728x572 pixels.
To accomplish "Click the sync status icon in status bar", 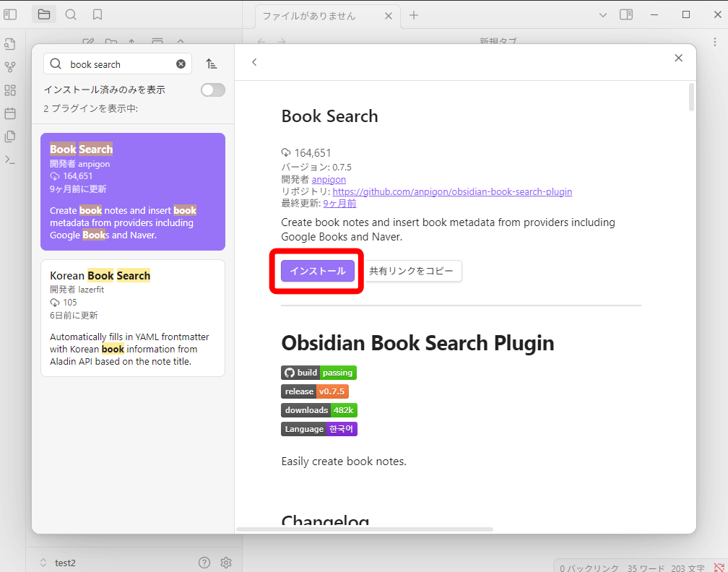I will (719, 568).
